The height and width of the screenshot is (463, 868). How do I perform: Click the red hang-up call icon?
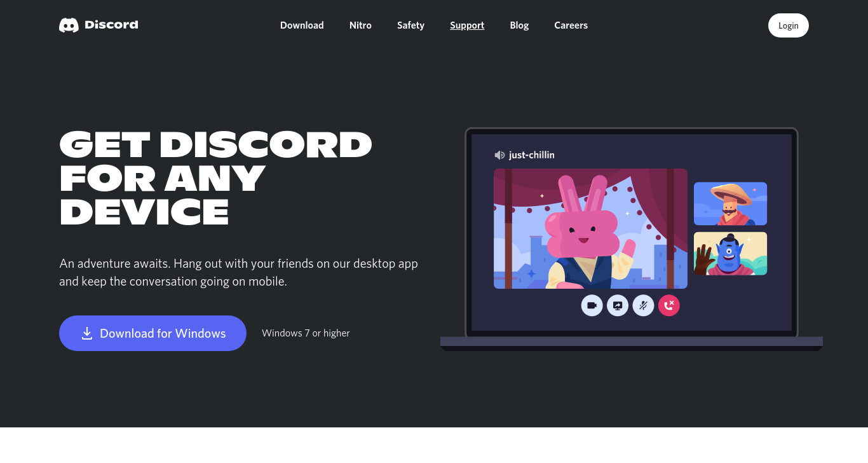pos(668,305)
